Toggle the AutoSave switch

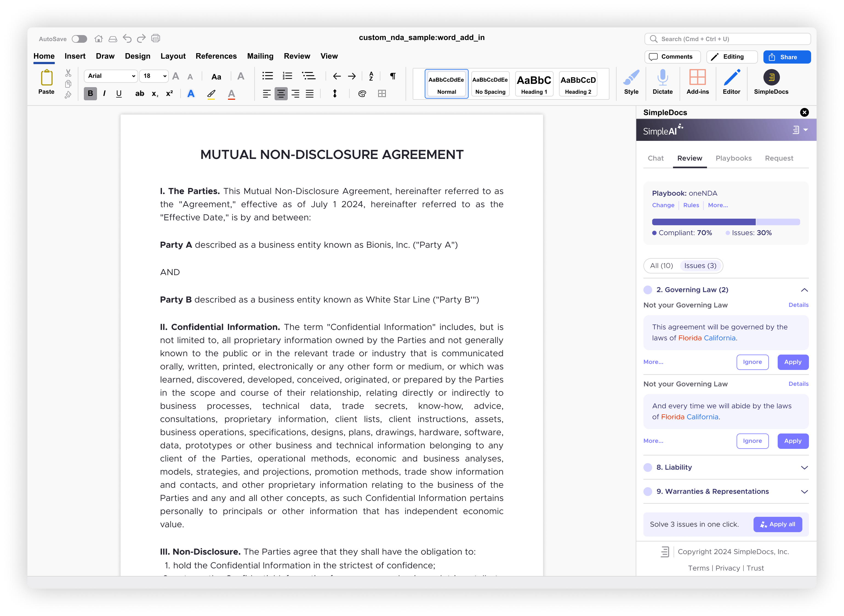[x=79, y=39]
